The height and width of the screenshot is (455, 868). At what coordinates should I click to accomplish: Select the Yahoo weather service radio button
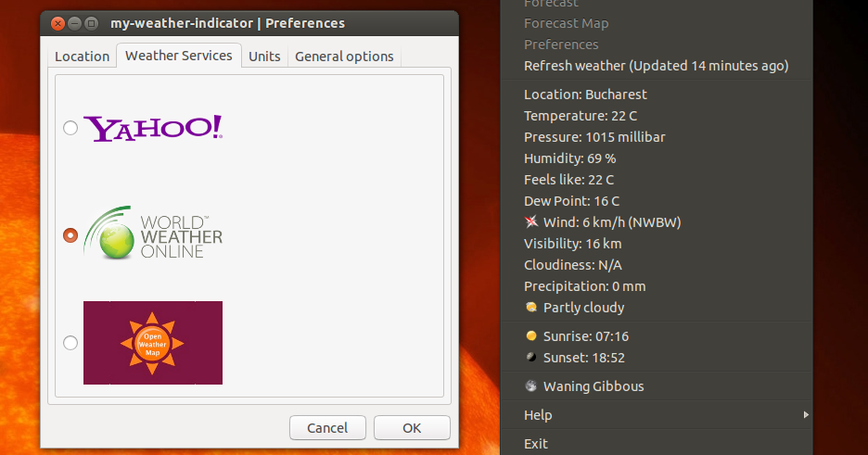[70, 128]
